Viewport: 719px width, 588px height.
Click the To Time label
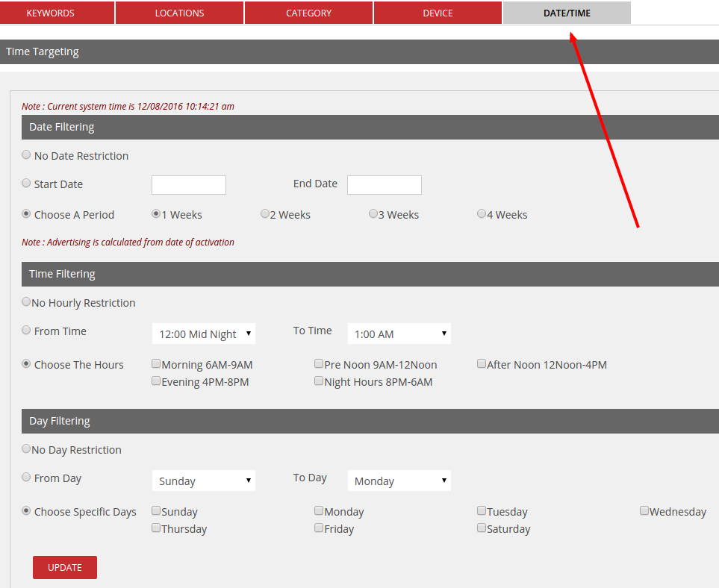[x=312, y=331]
